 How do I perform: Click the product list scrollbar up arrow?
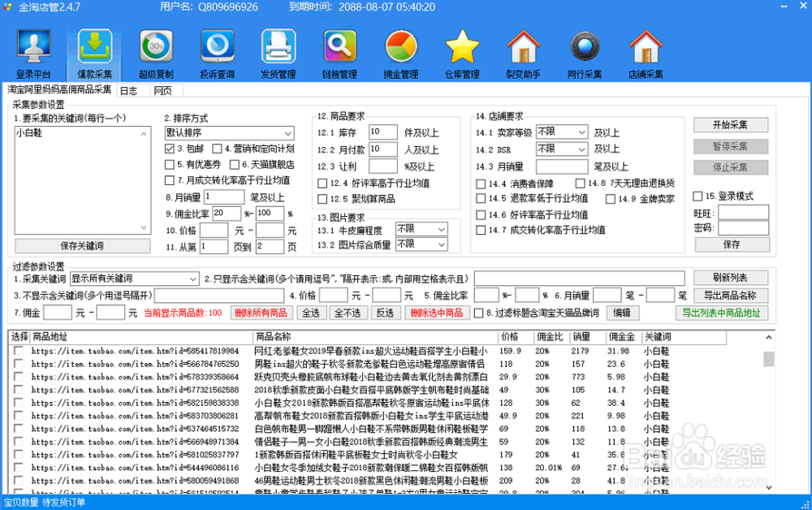(769, 338)
